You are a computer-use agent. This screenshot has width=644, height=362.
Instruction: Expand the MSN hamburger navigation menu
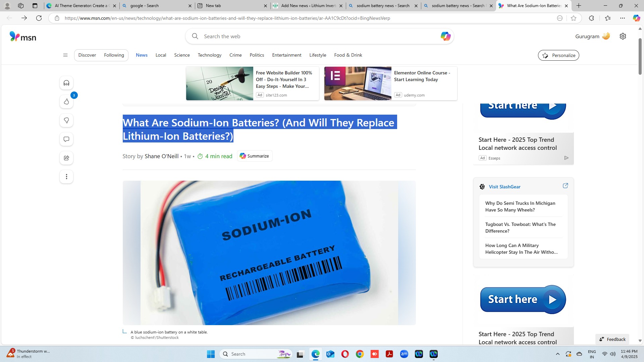[65, 55]
